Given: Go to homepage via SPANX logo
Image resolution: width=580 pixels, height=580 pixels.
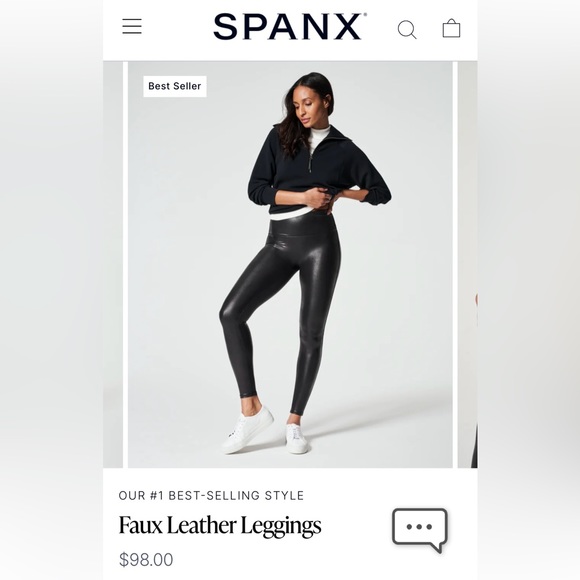Looking at the screenshot, I should pyautogui.click(x=290, y=26).
